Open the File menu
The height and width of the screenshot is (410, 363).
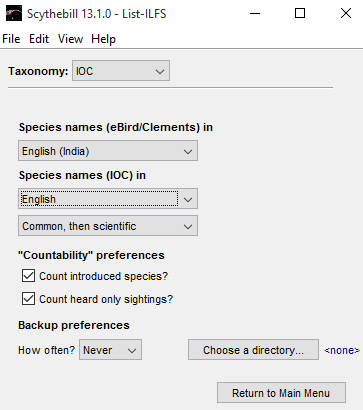[11, 39]
